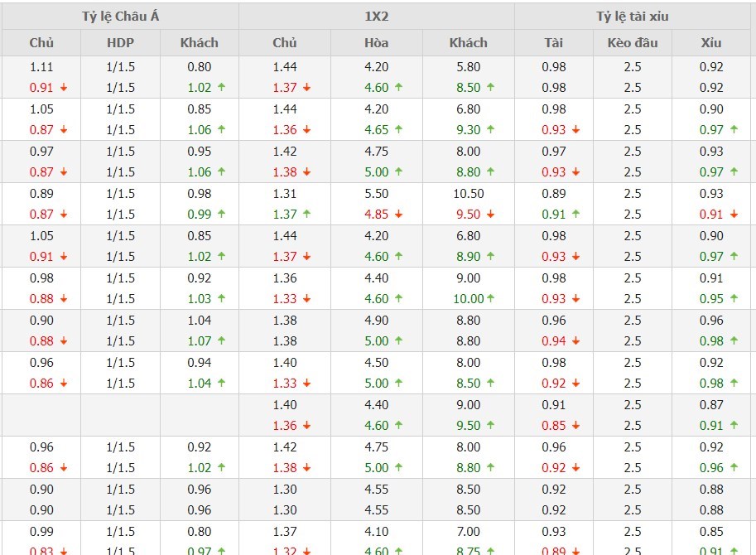
Task: Click the up arrow next to 10.00
Action: 490,299
